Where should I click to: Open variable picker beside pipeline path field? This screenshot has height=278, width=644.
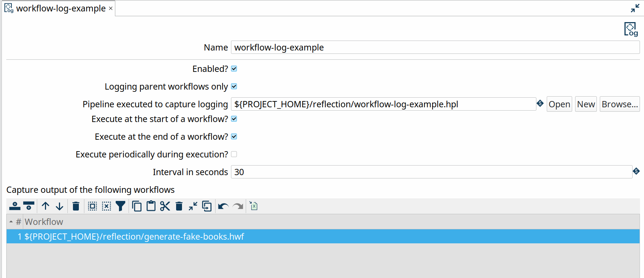[540, 104]
